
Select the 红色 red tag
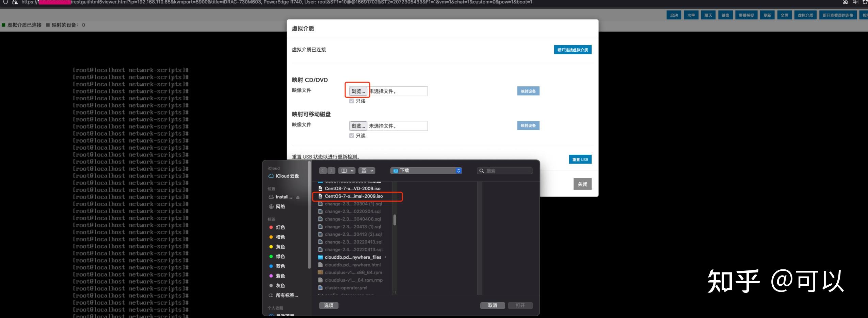pos(277,227)
